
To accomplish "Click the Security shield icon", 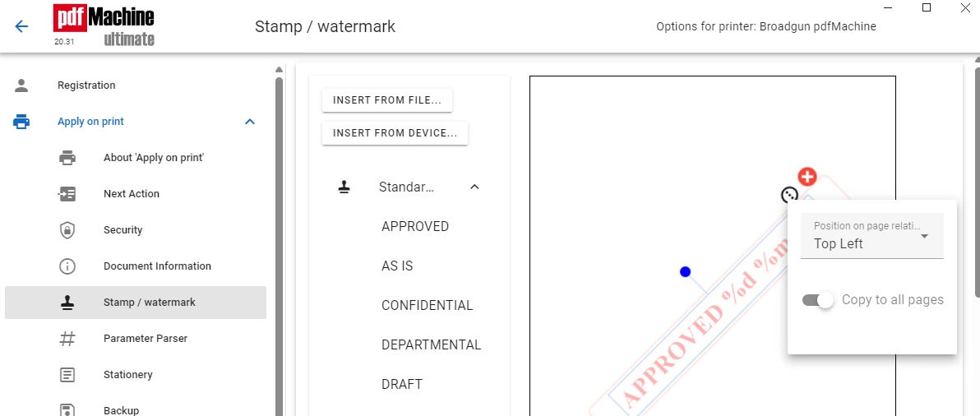I will click(x=67, y=230).
